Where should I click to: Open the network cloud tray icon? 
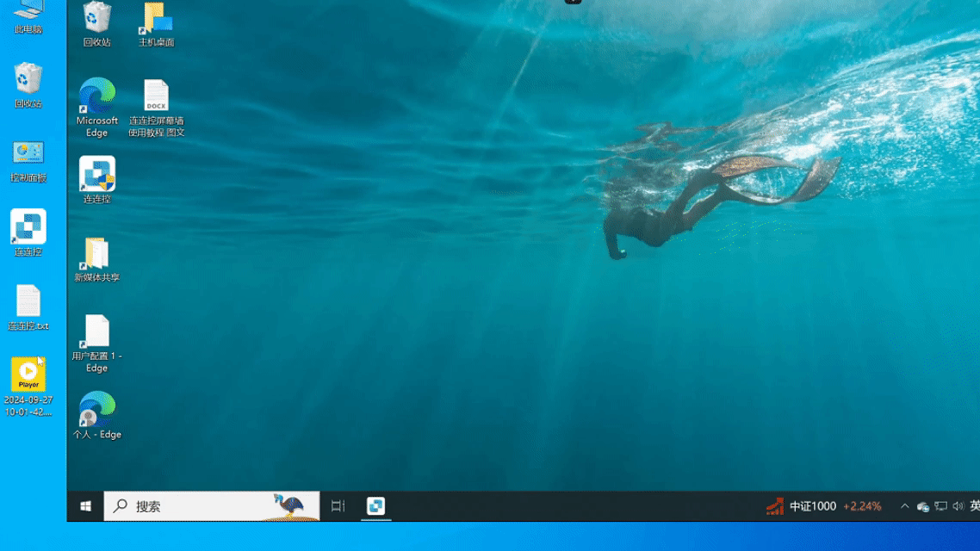922,506
